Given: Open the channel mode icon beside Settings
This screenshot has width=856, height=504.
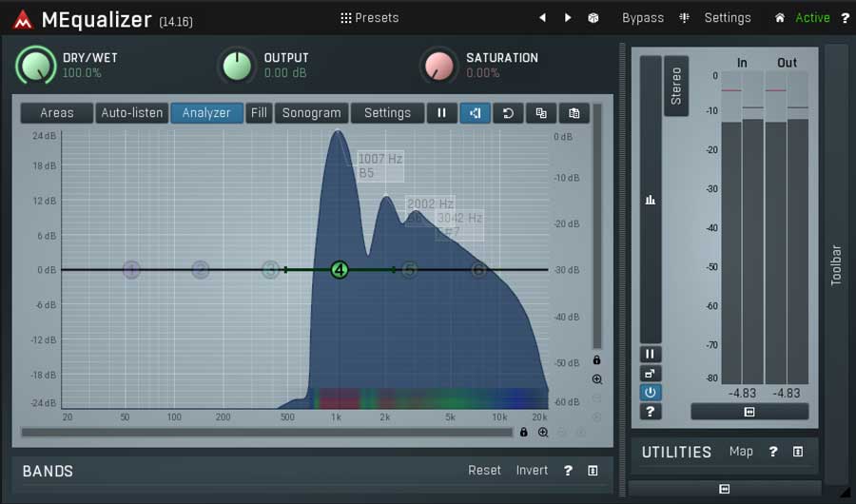Looking at the screenshot, I should coord(684,18).
